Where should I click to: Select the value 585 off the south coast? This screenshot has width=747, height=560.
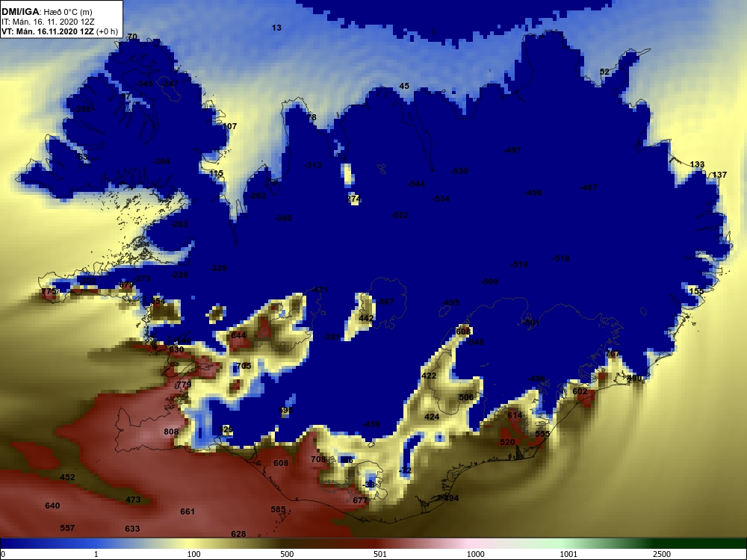278,509
